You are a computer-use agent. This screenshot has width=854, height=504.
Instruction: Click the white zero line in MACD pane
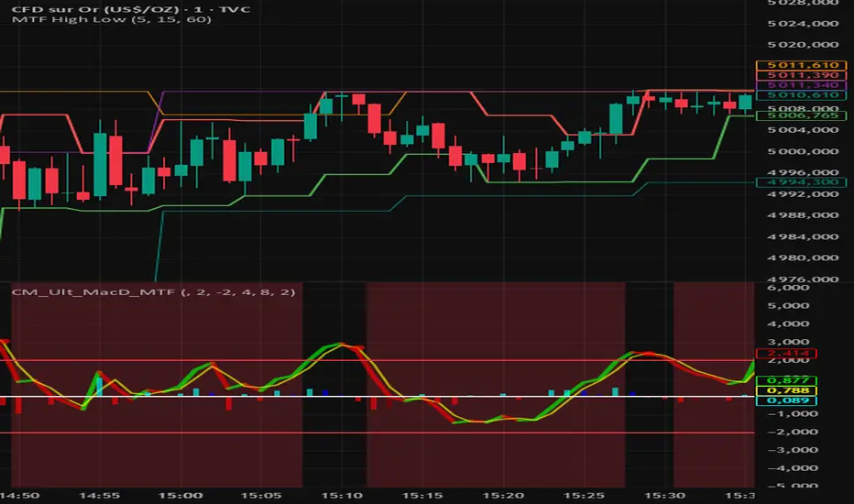pyautogui.click(x=377, y=396)
